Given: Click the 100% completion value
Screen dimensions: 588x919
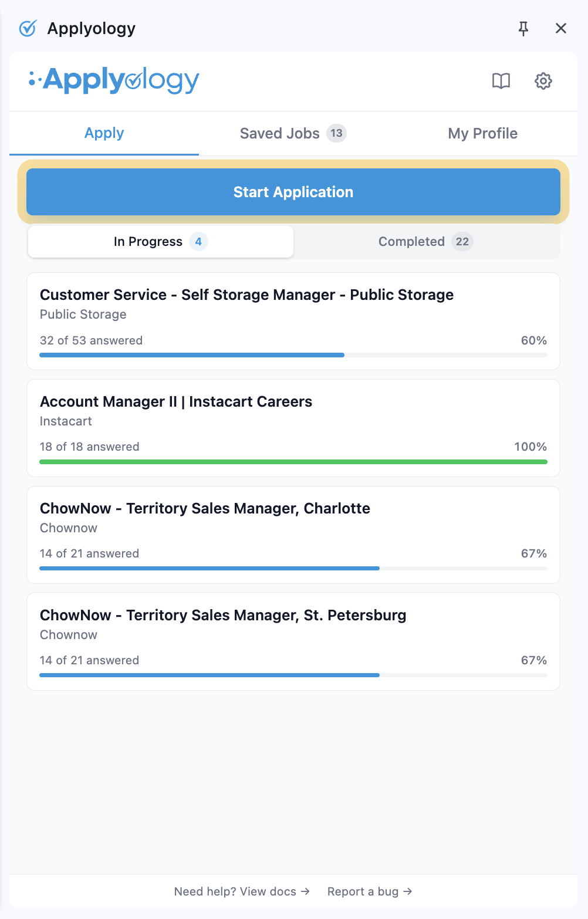Looking at the screenshot, I should click(x=530, y=447).
